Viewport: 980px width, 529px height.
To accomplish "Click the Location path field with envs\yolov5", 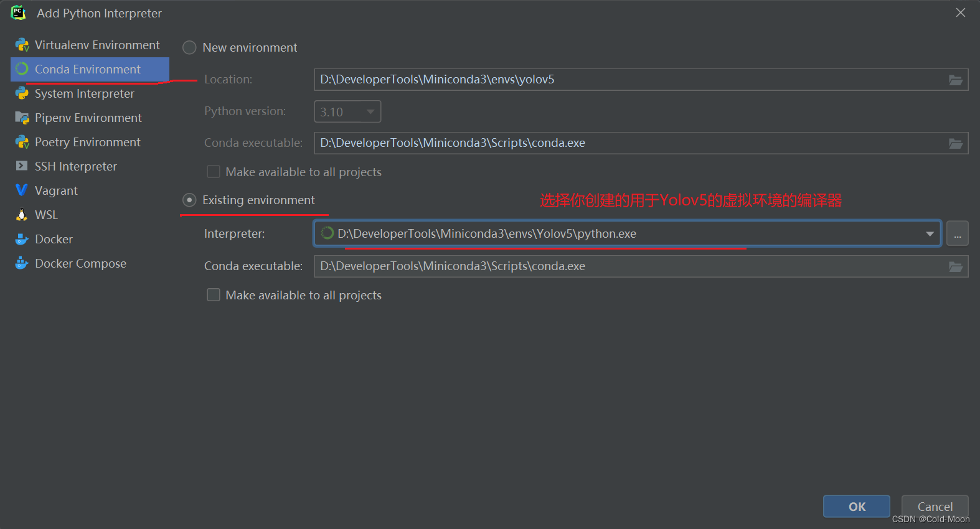I will click(641, 80).
